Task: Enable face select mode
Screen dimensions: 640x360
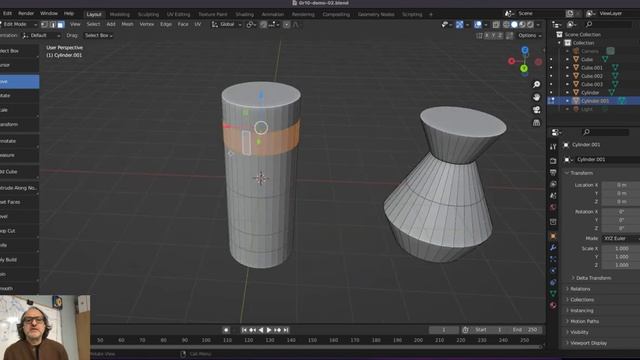Action: tap(60, 24)
